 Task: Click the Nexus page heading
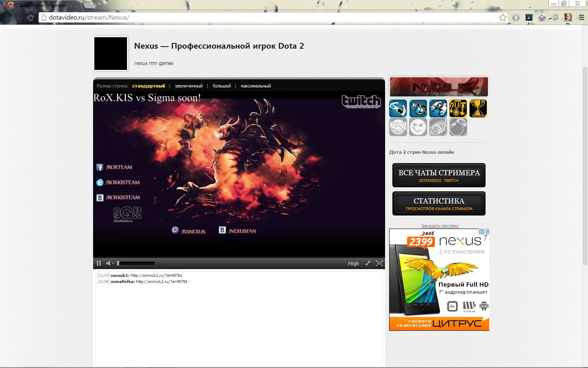point(219,46)
